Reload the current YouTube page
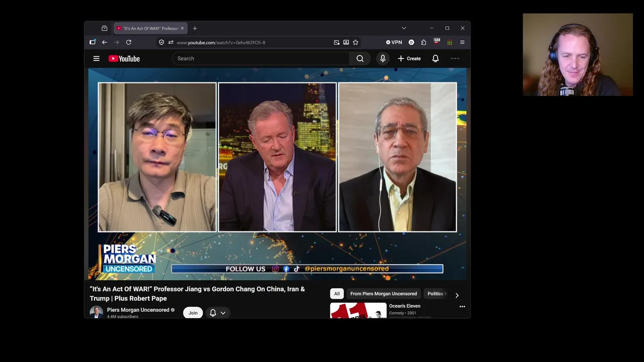The height and width of the screenshot is (362, 644). click(x=129, y=42)
